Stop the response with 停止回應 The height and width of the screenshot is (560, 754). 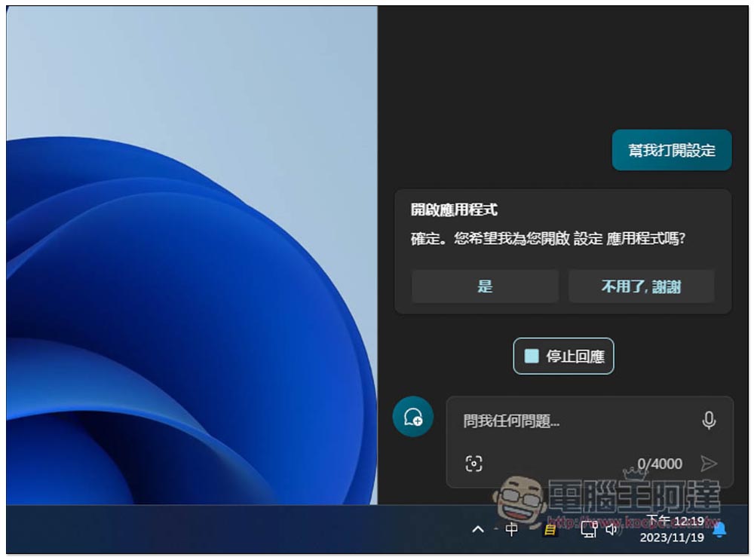pos(563,357)
